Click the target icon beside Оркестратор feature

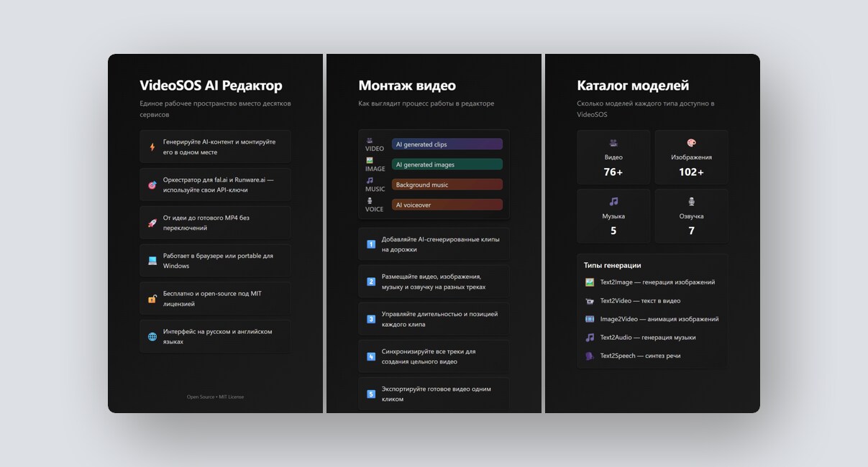(x=152, y=185)
